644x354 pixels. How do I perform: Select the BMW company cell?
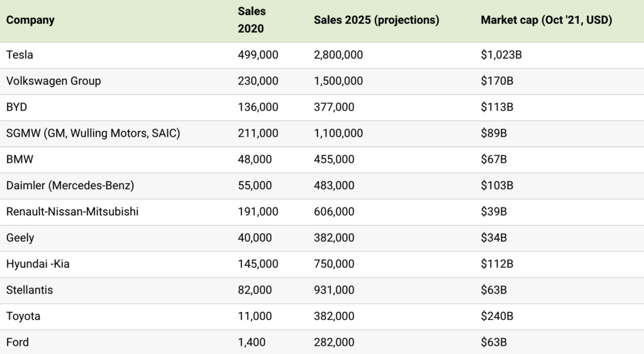[x=19, y=160]
